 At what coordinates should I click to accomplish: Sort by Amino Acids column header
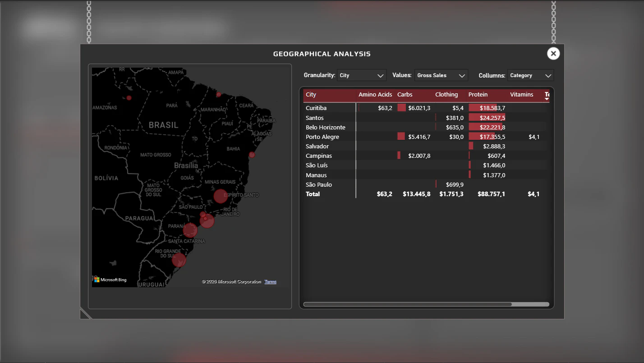375,95
